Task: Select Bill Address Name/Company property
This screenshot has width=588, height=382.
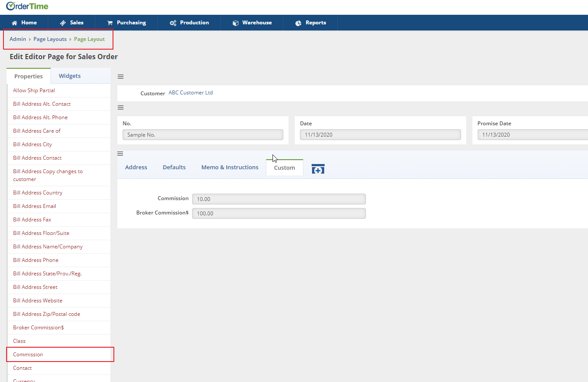Action: tap(59, 247)
